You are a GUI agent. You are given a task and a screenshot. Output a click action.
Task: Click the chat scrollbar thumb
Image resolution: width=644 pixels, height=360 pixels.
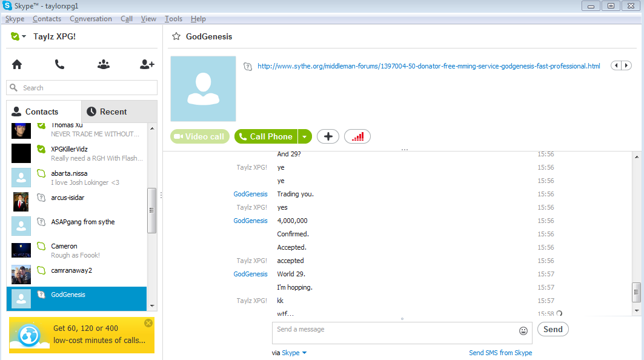click(x=636, y=292)
